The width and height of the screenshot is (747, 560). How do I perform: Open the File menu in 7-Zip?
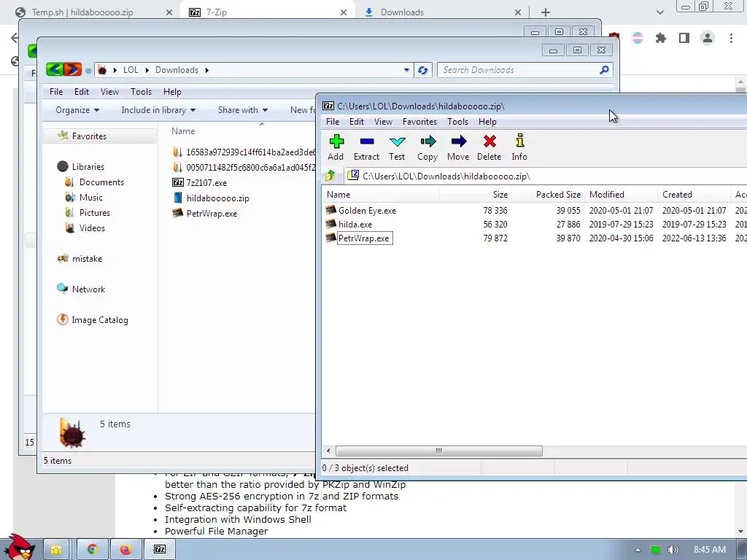click(x=333, y=122)
